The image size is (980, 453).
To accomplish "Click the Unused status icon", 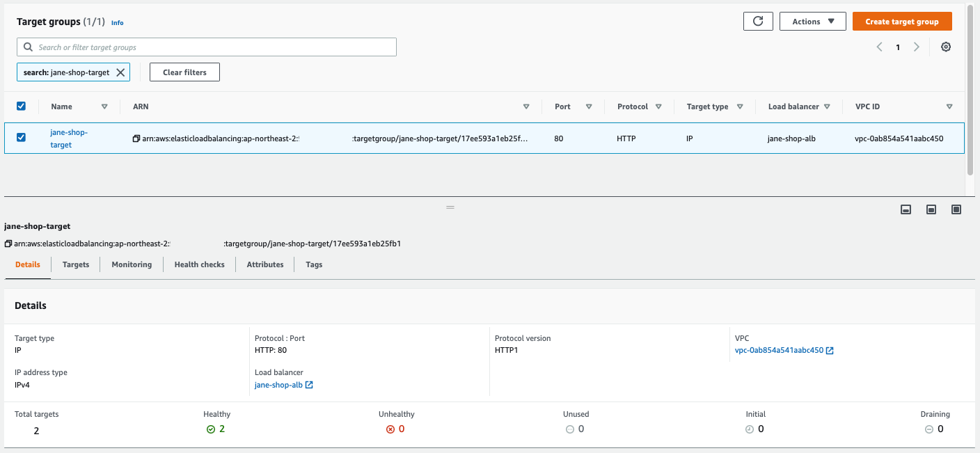I will pyautogui.click(x=570, y=429).
